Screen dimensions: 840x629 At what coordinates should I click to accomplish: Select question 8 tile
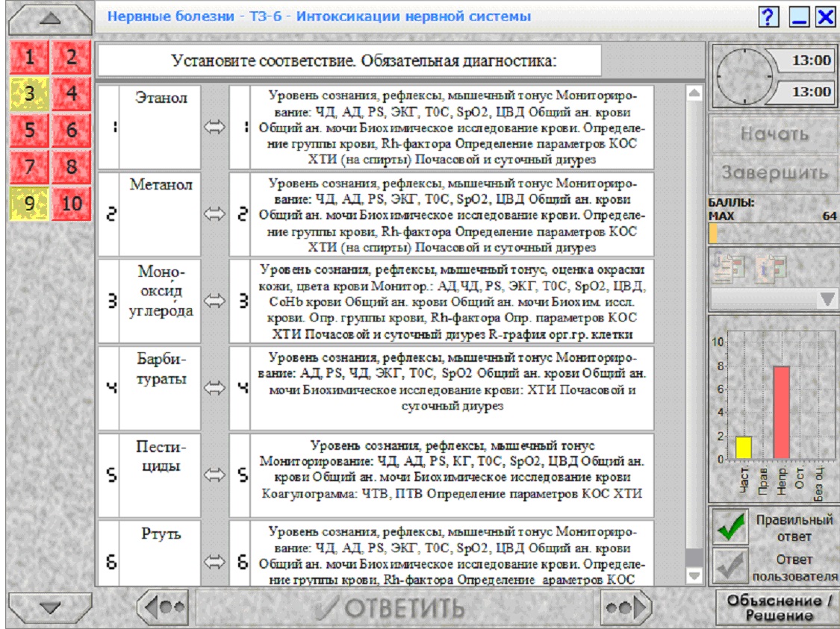(71, 166)
